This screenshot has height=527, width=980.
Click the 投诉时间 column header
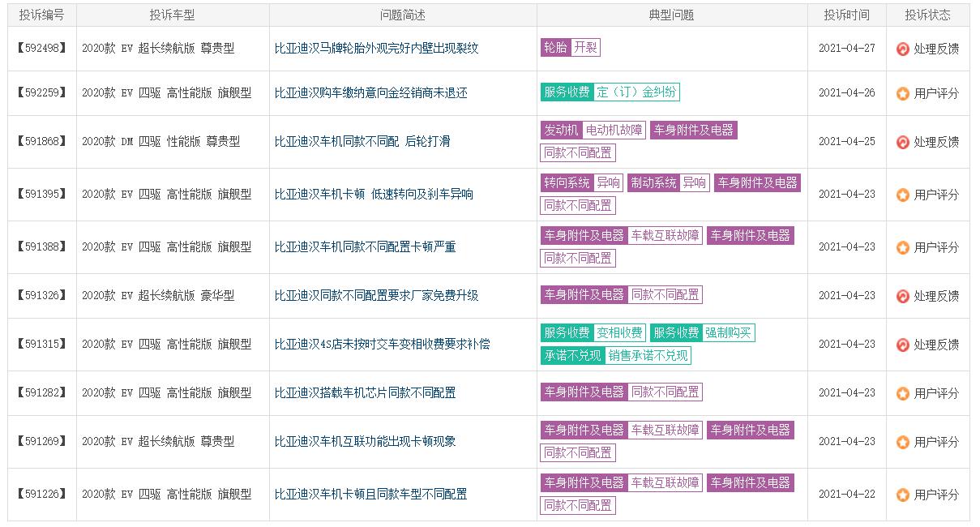(x=847, y=15)
